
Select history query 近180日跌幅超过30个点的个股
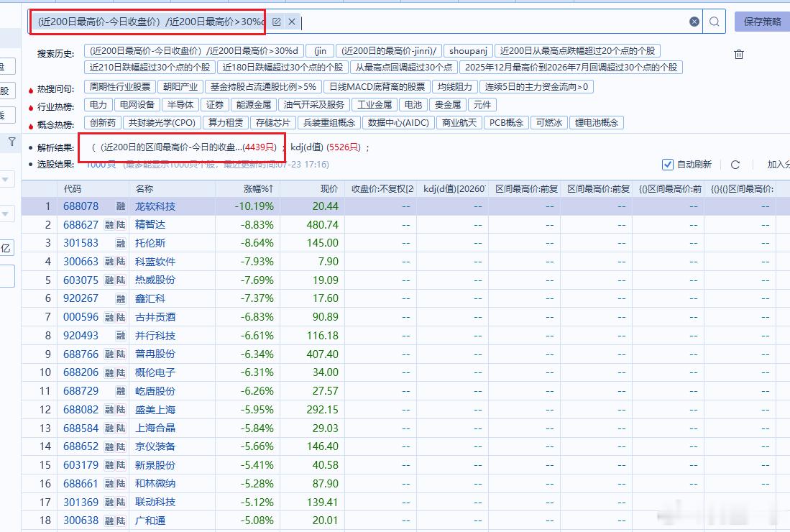coord(283,68)
